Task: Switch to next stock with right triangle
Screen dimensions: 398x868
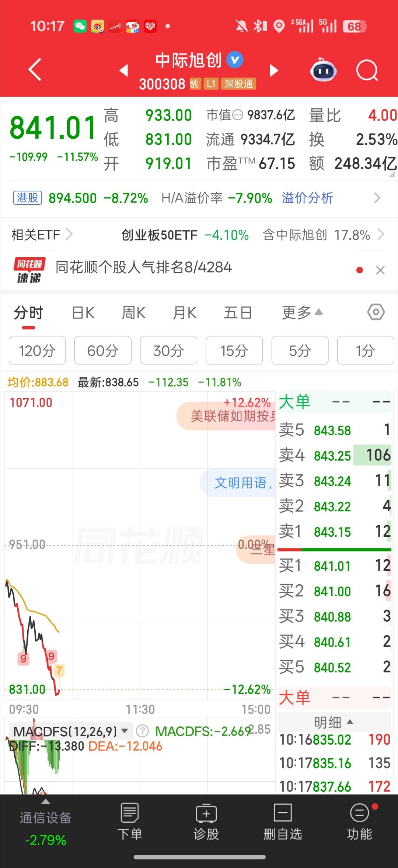Action: 274,70
